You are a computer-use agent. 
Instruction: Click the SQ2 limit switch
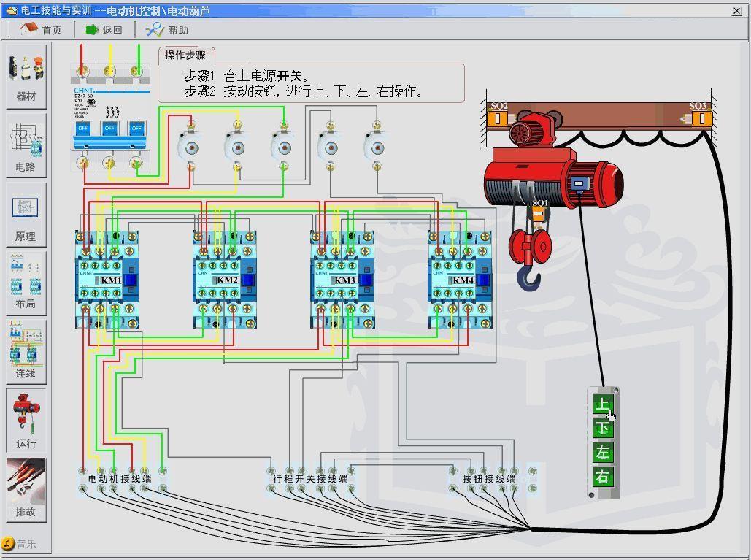(498, 116)
